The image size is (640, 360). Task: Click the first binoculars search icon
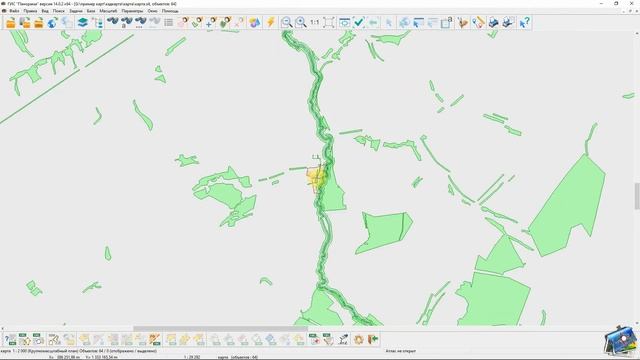(x=113, y=22)
